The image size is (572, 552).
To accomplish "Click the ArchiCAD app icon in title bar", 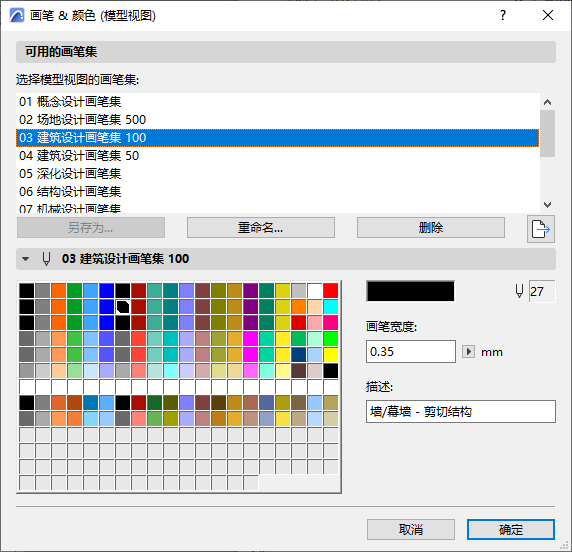I will point(17,15).
